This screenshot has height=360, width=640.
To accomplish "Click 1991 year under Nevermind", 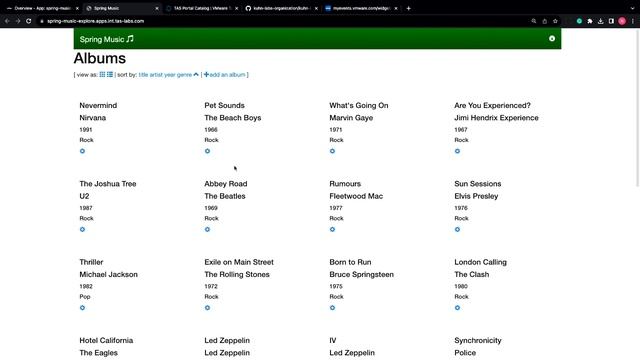I will coord(86,129).
